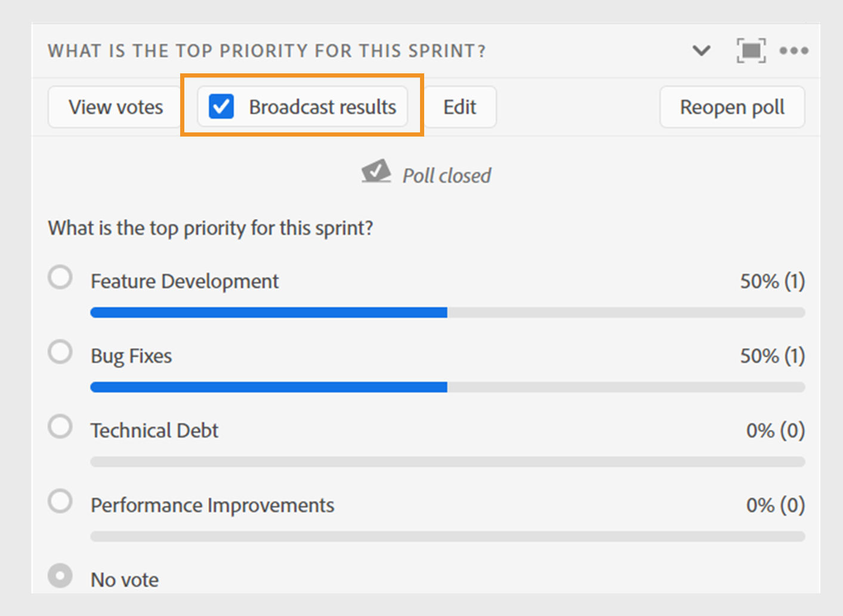Viewport: 843px width, 616px height.
Task: Click the Technical Debt empty results bar
Action: coord(447,462)
